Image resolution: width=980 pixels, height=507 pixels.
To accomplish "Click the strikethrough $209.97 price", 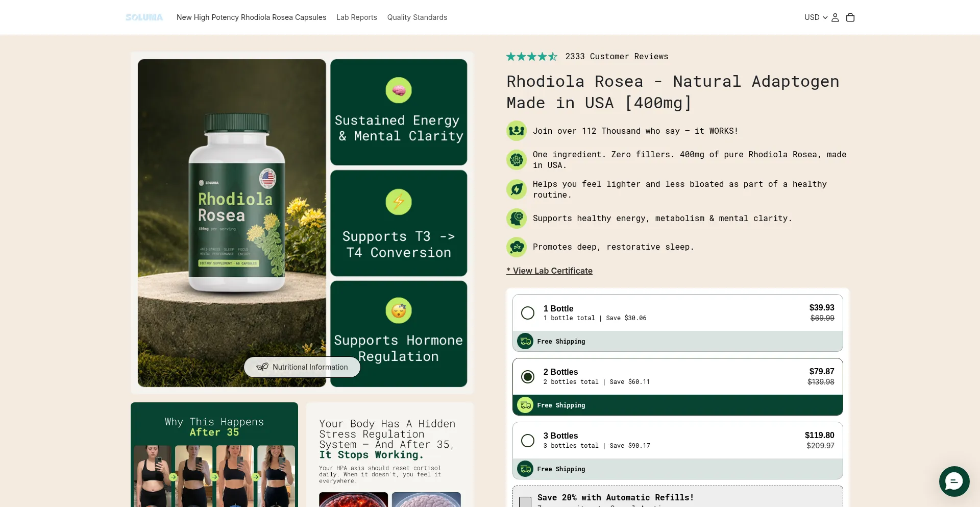I will (820, 446).
